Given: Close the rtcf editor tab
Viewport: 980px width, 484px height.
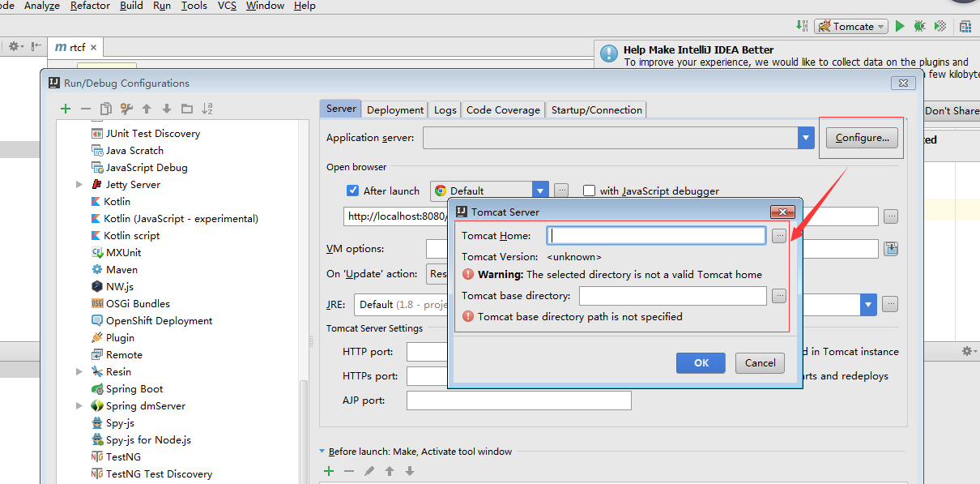Looking at the screenshot, I should [93, 48].
